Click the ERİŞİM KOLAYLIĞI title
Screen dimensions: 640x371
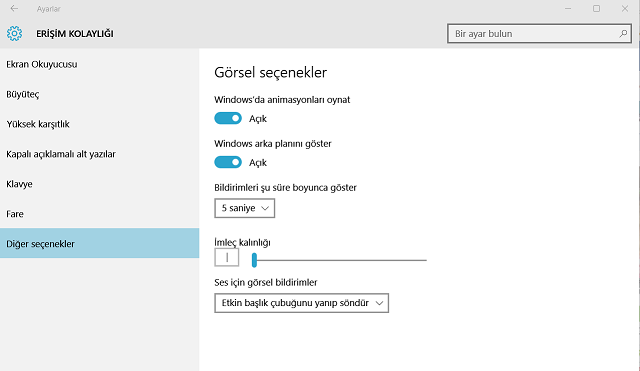point(75,33)
